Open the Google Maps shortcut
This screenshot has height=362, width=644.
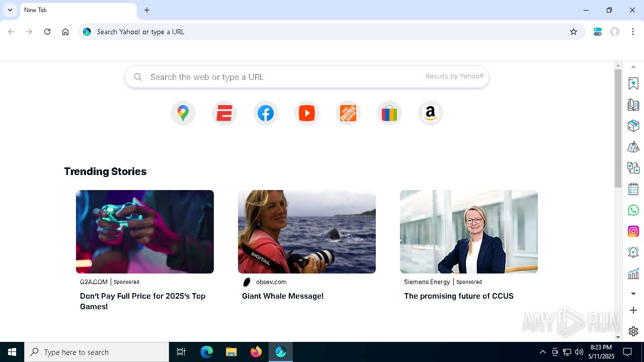point(183,113)
